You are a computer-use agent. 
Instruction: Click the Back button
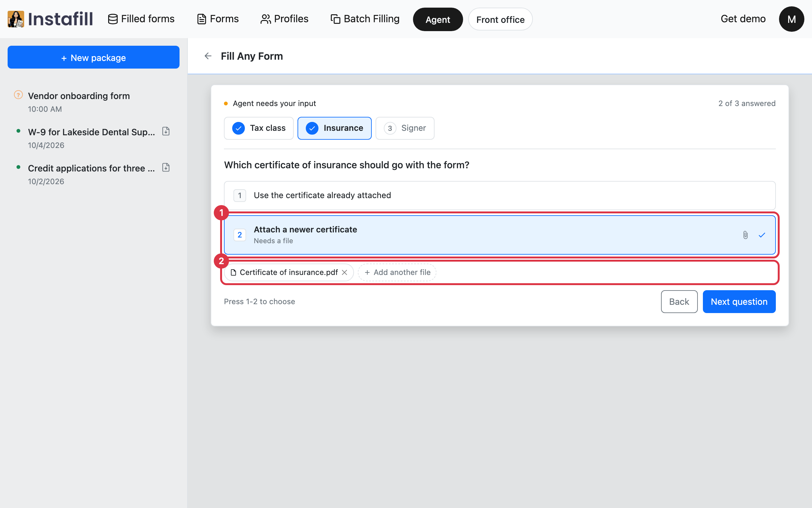tap(679, 301)
